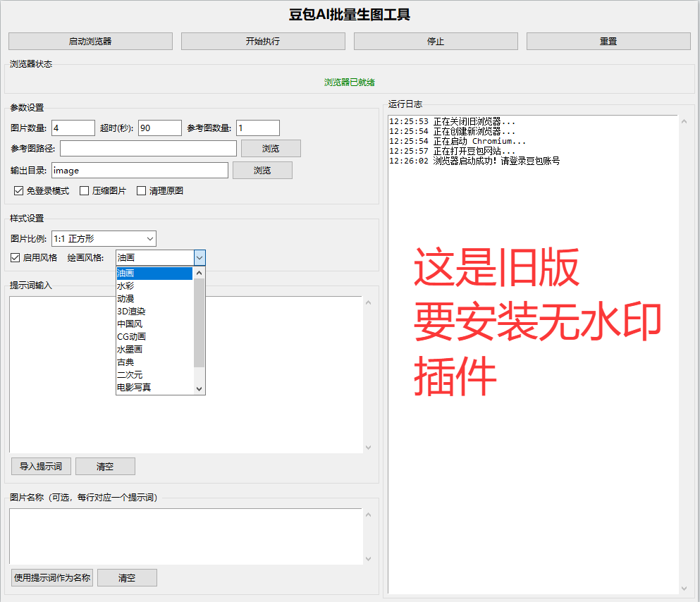
Task: Click 使用提示词作为名称 button
Action: click(x=52, y=578)
